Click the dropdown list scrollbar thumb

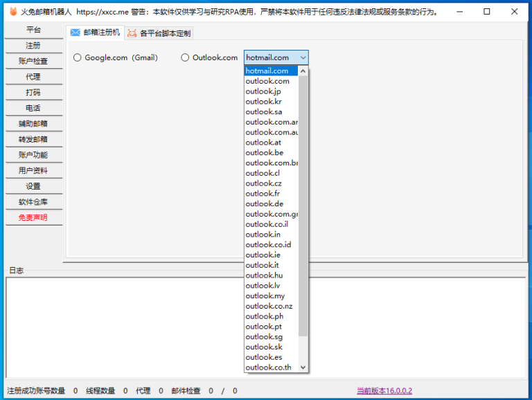(303, 206)
